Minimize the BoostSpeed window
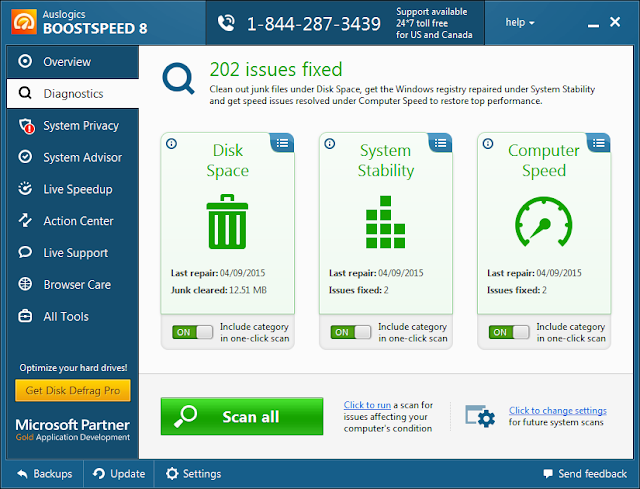 click(593, 24)
